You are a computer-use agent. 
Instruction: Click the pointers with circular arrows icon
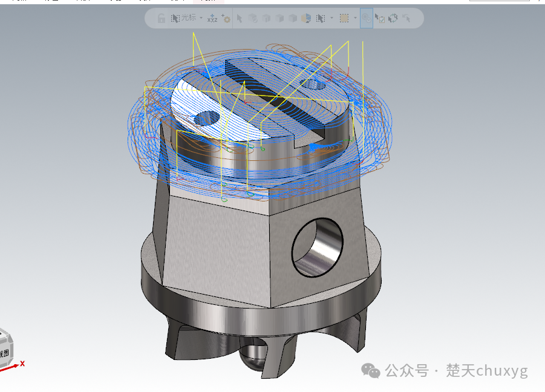(x=393, y=18)
